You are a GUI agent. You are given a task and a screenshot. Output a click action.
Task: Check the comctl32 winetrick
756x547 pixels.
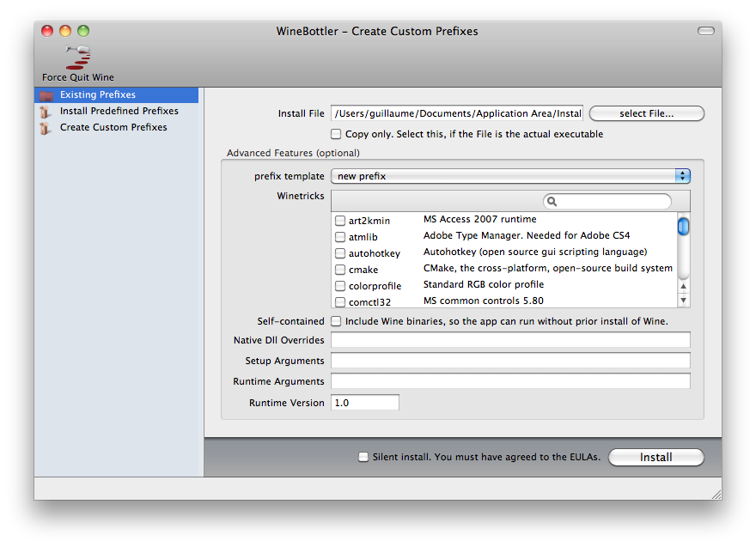pos(340,302)
